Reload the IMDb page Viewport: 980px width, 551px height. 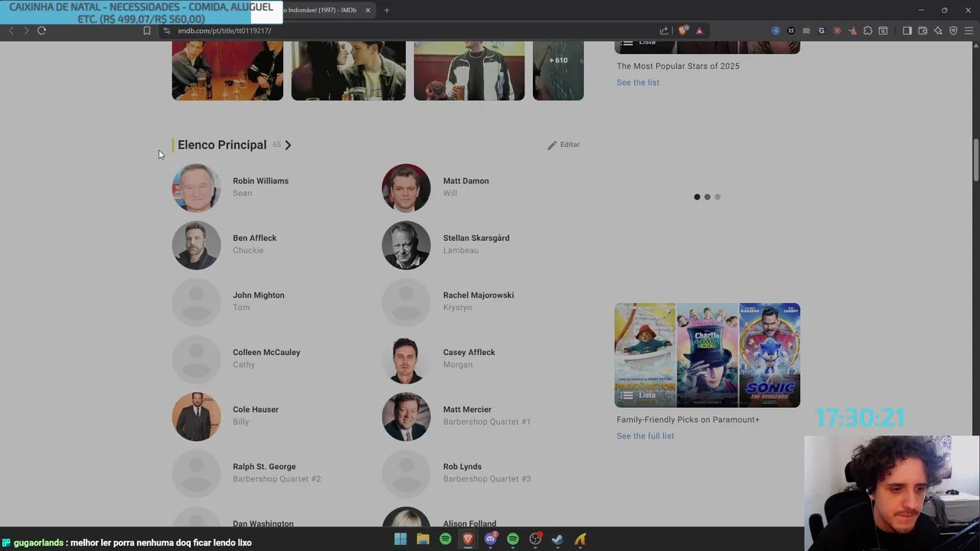pyautogui.click(x=42, y=31)
